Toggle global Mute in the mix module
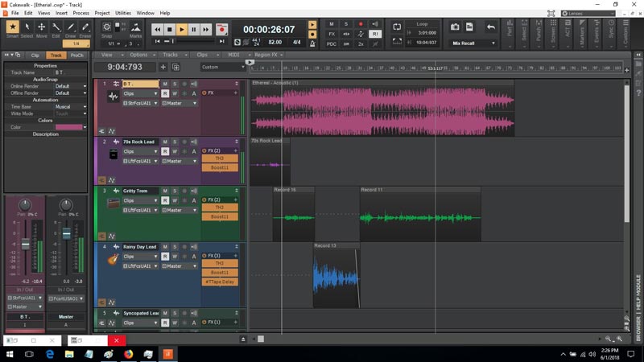 tap(332, 24)
